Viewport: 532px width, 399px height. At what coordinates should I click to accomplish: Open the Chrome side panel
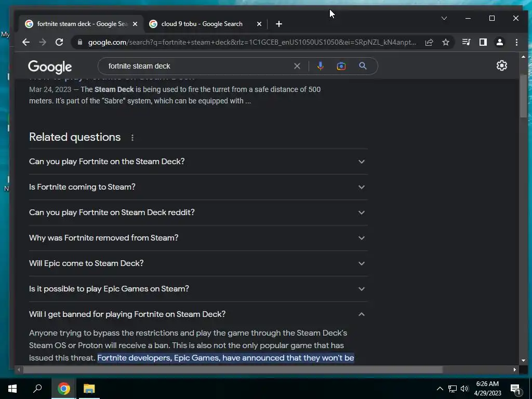pos(483,42)
